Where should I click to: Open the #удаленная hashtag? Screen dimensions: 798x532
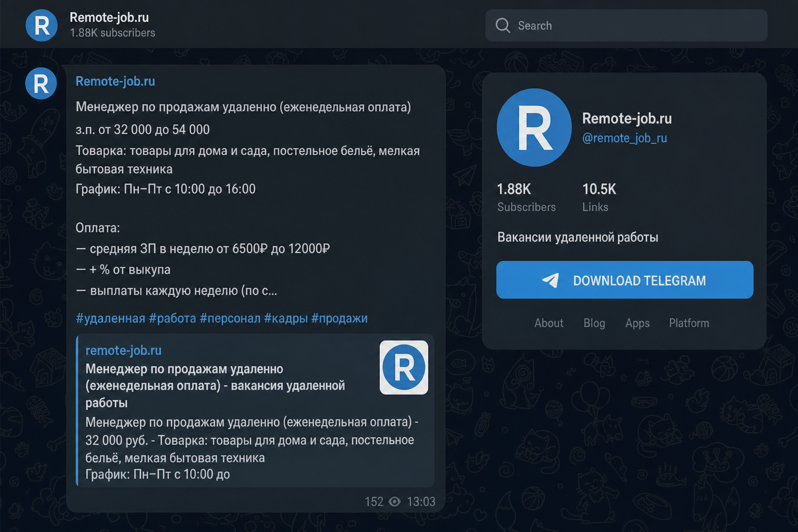coord(111,318)
